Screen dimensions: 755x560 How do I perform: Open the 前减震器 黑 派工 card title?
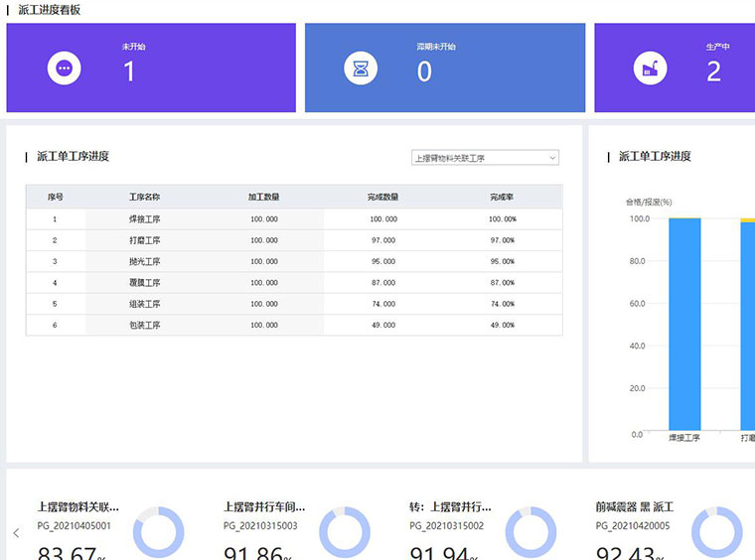pyautogui.click(x=634, y=507)
